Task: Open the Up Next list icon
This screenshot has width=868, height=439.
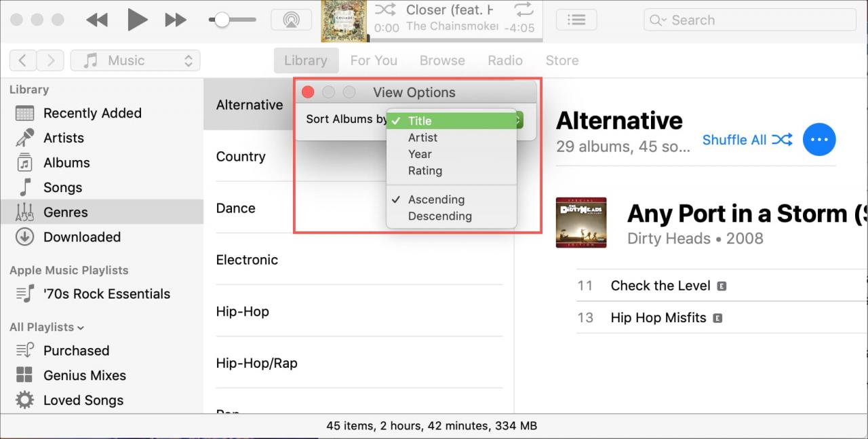Action: tap(576, 20)
